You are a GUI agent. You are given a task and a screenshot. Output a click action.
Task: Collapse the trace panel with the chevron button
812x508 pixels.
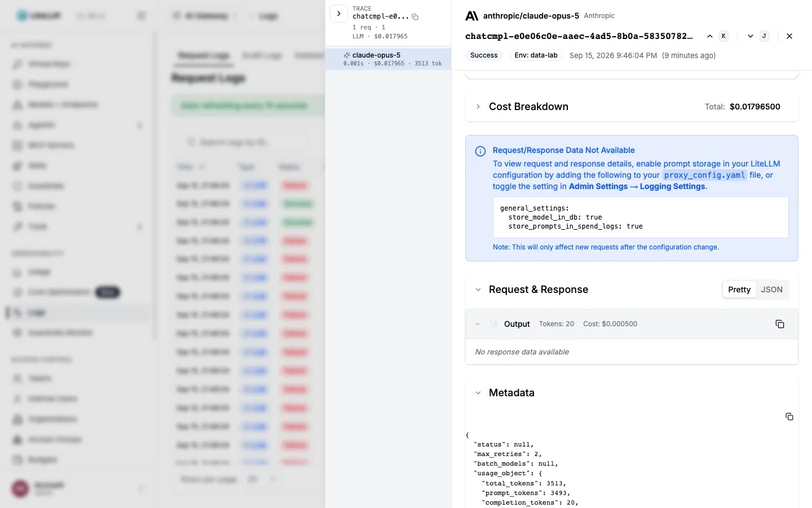click(338, 14)
